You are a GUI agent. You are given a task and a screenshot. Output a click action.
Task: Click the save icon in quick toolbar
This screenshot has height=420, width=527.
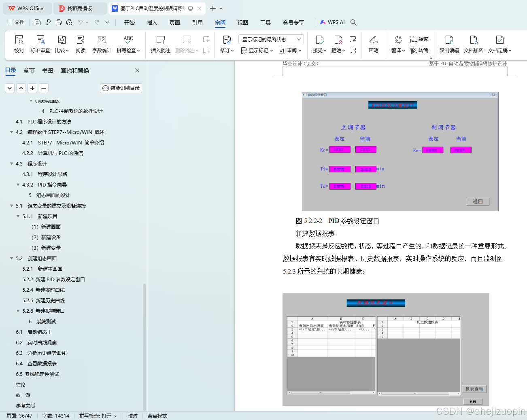click(38, 22)
